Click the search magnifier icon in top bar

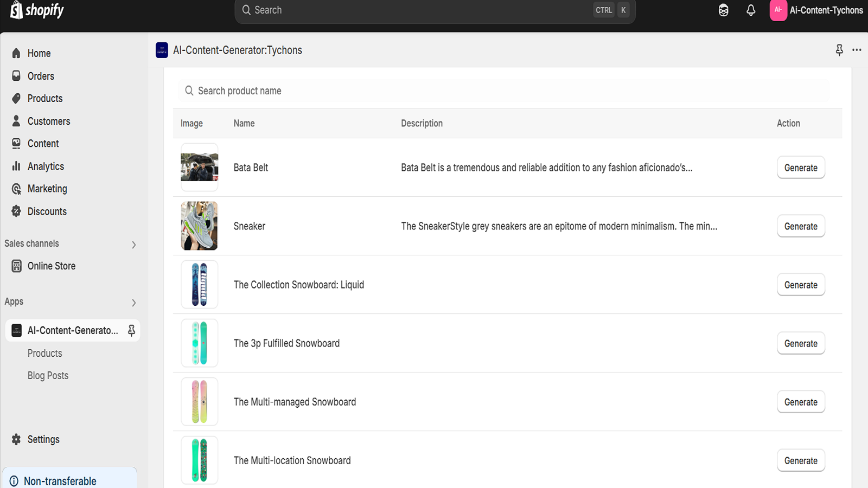tap(246, 10)
